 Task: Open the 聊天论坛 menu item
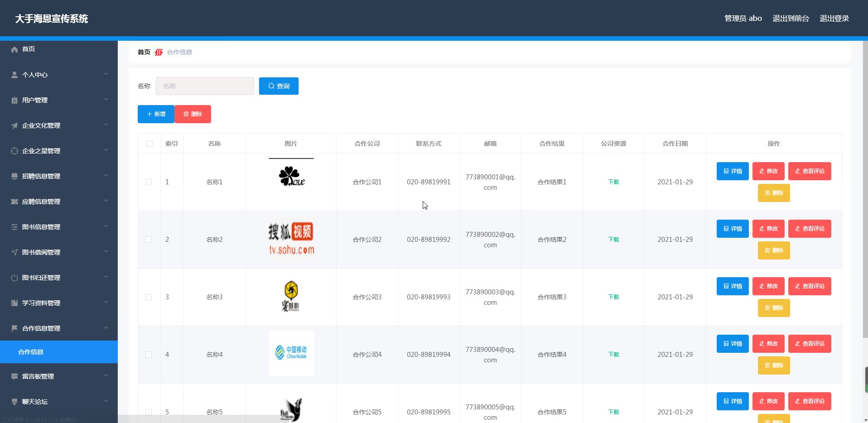click(59, 402)
